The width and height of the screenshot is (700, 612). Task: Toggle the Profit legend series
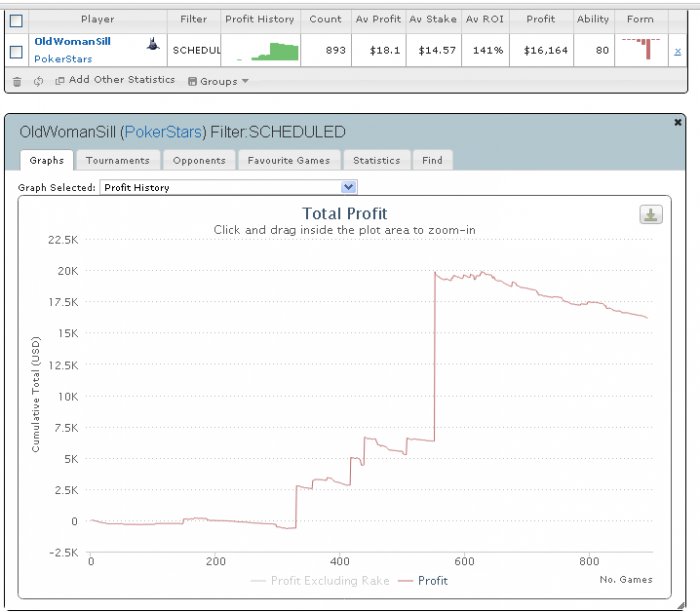point(423,581)
